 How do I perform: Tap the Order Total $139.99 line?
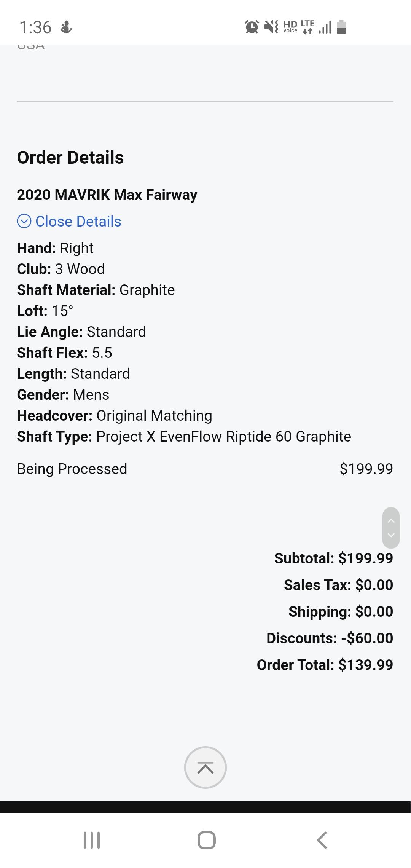pyautogui.click(x=325, y=665)
